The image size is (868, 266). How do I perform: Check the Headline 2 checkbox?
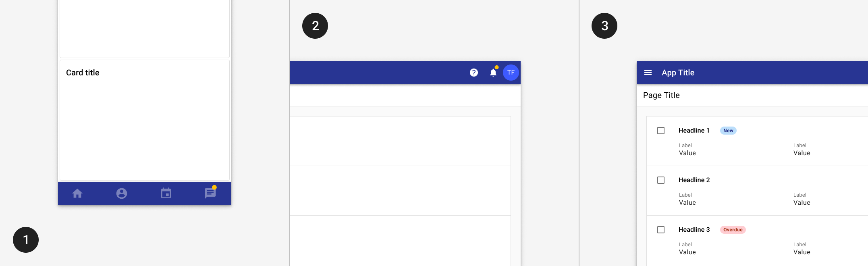pyautogui.click(x=661, y=180)
